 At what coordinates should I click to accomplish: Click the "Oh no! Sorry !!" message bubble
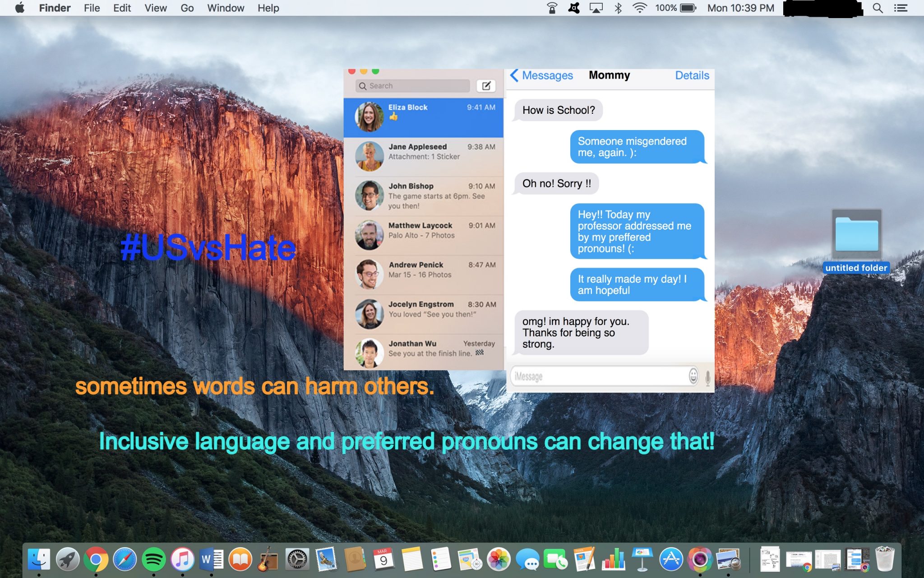(x=556, y=183)
